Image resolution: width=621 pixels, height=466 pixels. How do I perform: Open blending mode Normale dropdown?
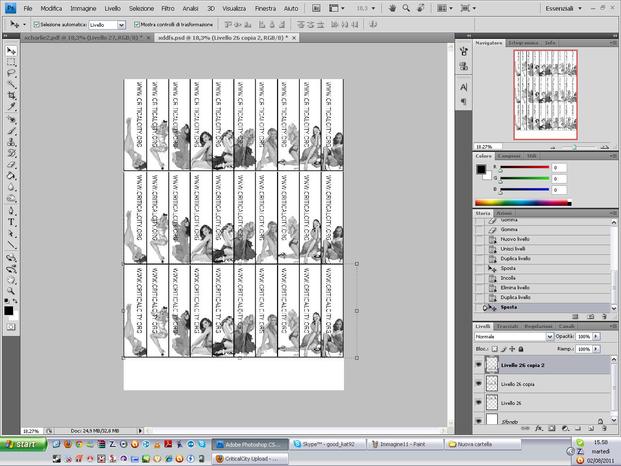point(550,337)
